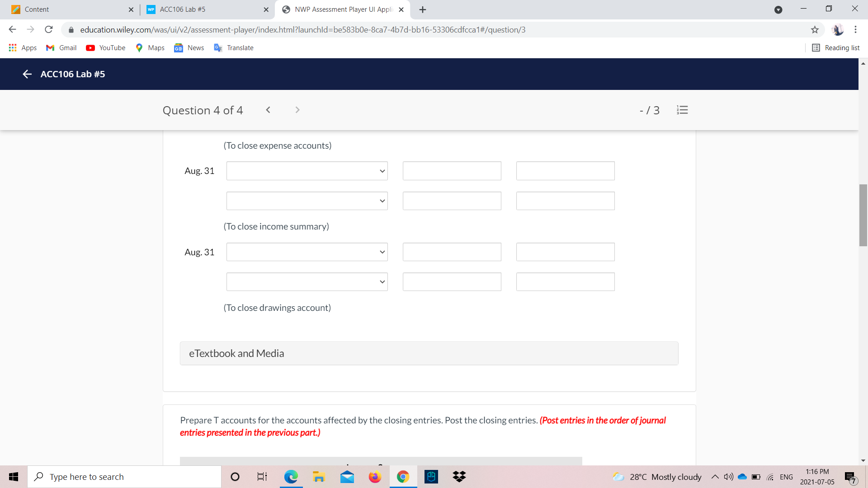Click the first debit amount input field
The image size is (868, 488).
[452, 171]
